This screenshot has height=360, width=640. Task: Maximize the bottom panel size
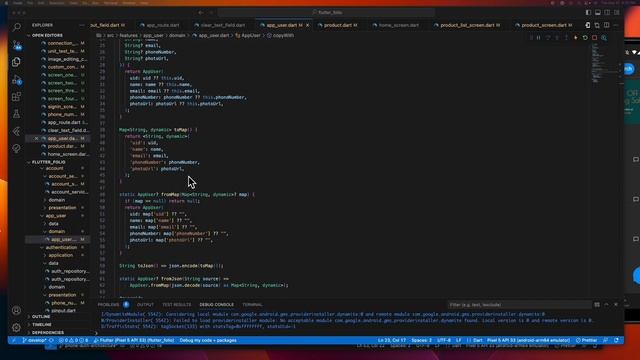pyautogui.click(x=607, y=304)
